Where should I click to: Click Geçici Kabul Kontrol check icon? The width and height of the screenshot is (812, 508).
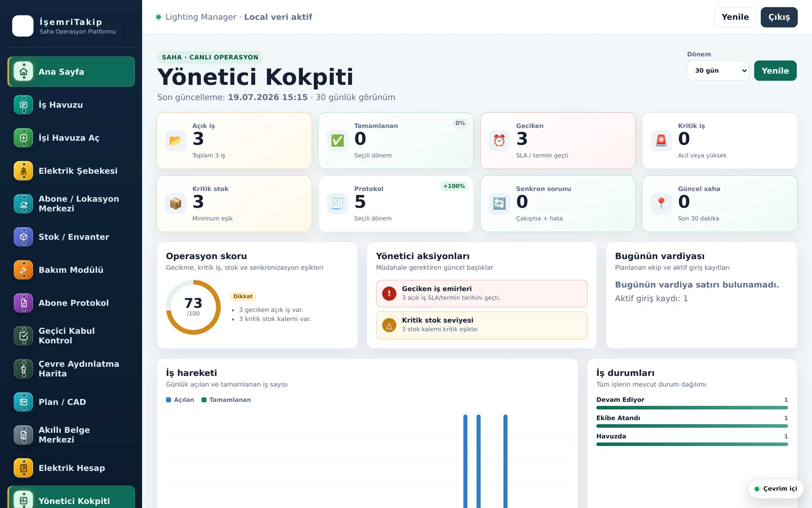(23, 336)
